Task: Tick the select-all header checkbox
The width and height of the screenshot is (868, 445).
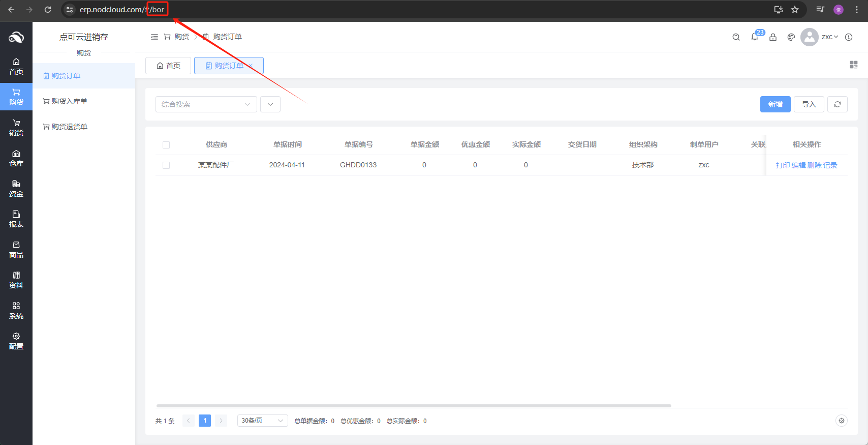Action: click(166, 145)
